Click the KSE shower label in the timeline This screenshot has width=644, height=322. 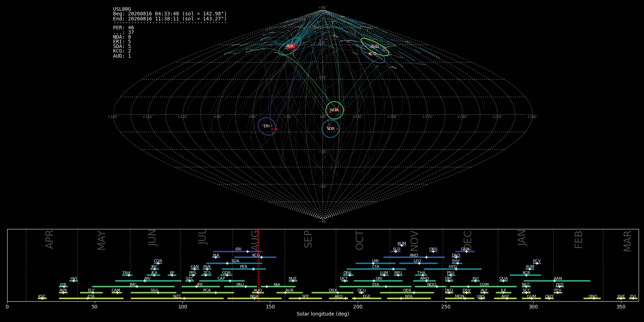point(42,297)
